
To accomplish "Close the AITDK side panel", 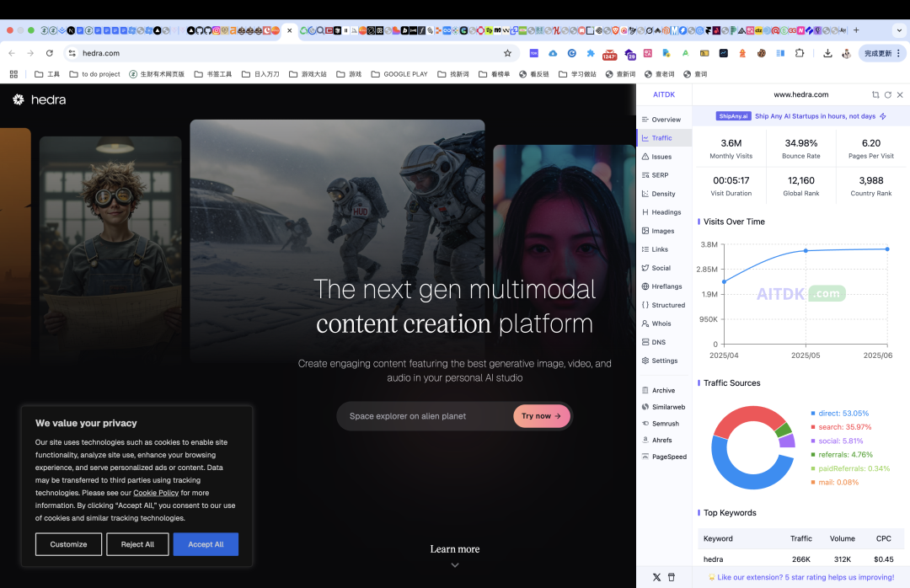I will (x=900, y=94).
